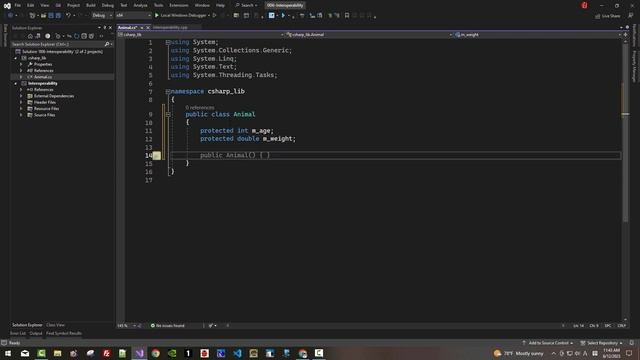Click Select Repository in status bar
The height and width of the screenshot is (360, 640).
[x=601, y=343]
